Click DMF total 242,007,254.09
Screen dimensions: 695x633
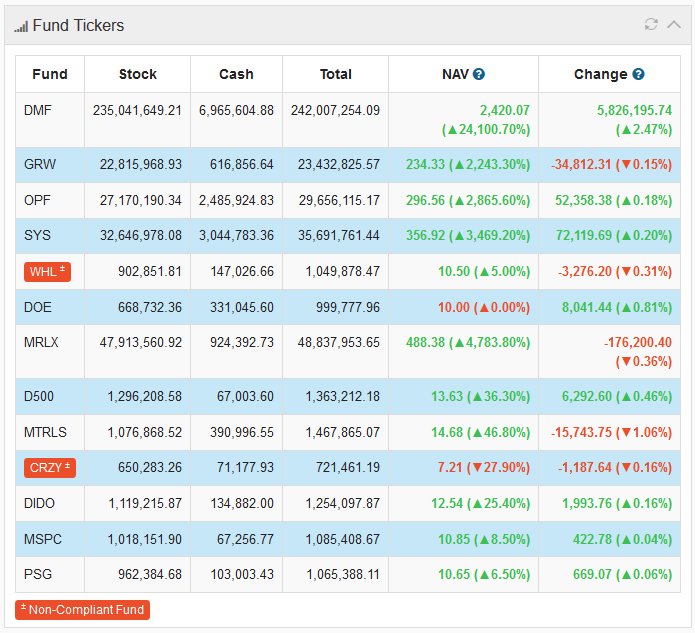click(335, 110)
